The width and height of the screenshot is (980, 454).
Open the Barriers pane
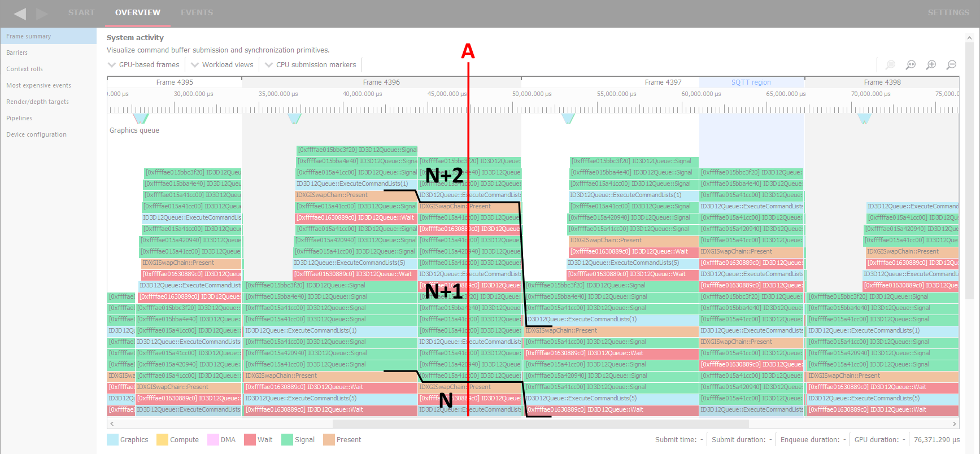click(x=17, y=53)
